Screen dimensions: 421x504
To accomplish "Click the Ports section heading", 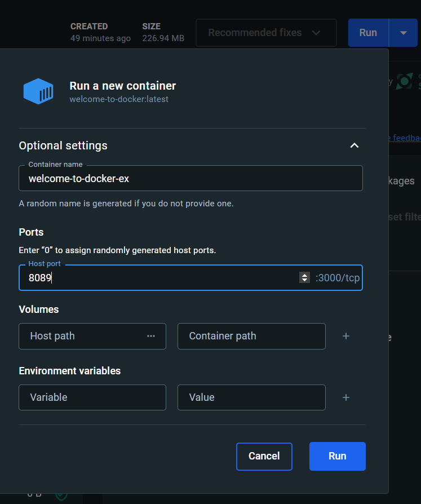I will (x=31, y=232).
